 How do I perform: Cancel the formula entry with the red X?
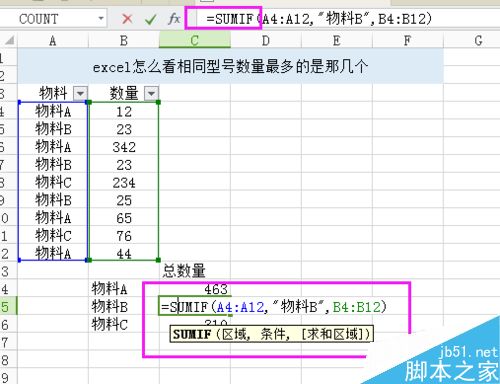click(x=127, y=19)
